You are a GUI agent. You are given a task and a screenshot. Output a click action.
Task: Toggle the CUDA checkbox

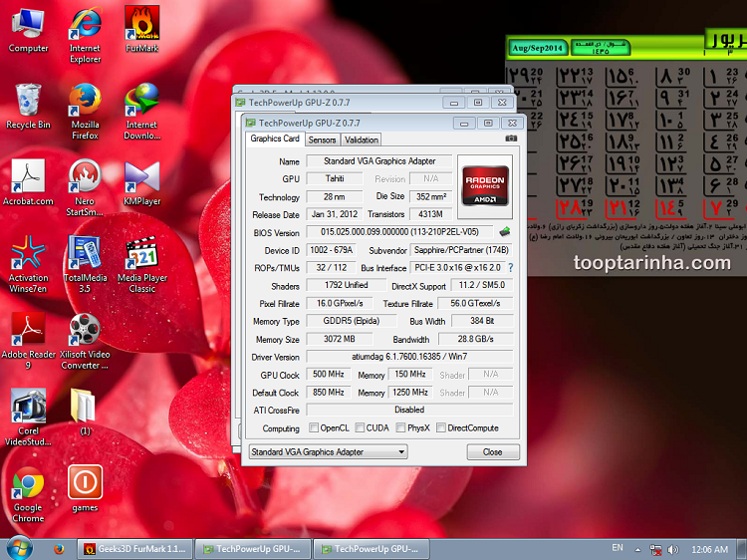point(360,427)
